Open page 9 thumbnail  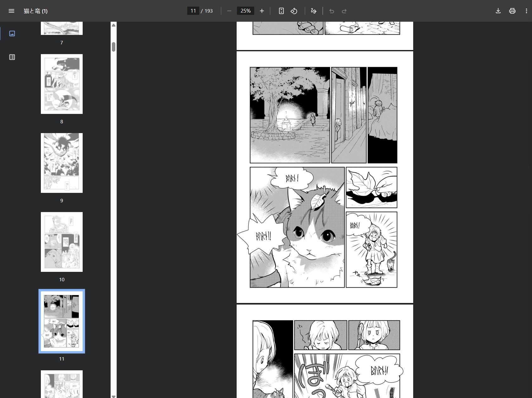[62, 163]
